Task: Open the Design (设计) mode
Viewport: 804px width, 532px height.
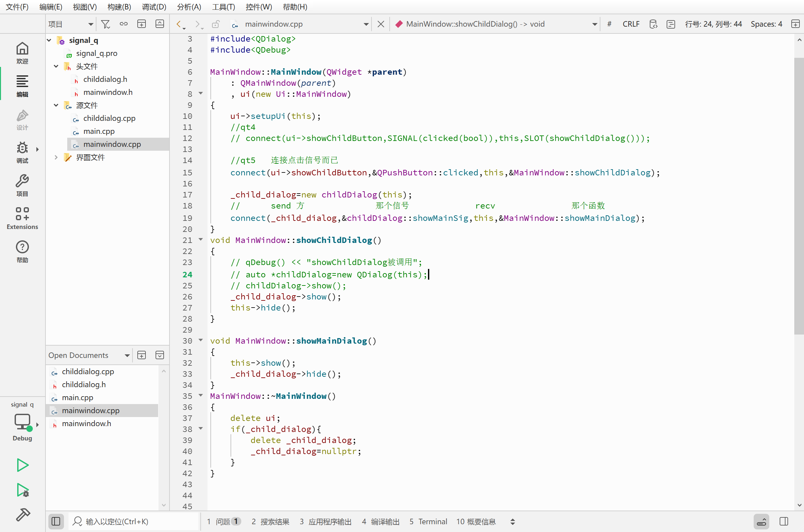Action: [x=22, y=119]
